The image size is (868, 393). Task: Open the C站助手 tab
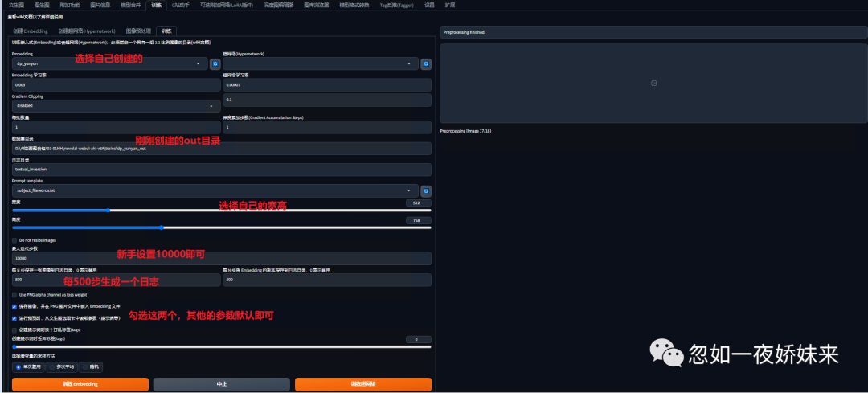181,5
